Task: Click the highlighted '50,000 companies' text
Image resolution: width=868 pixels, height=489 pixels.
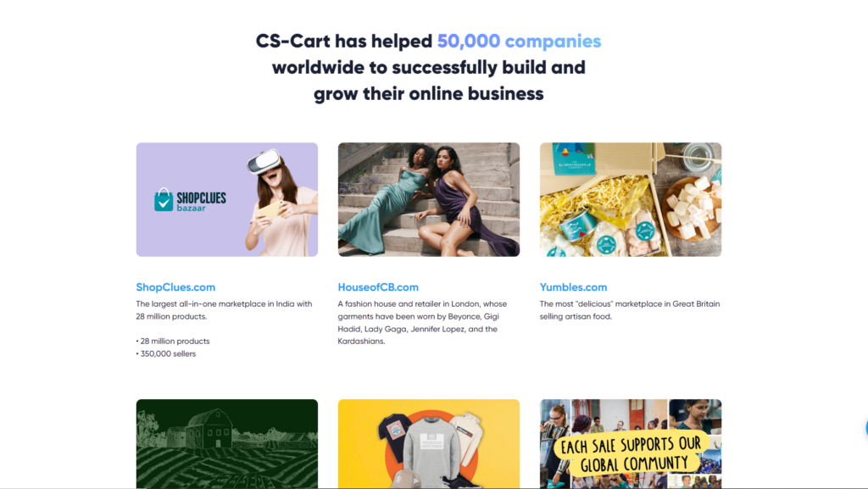Action: point(519,41)
